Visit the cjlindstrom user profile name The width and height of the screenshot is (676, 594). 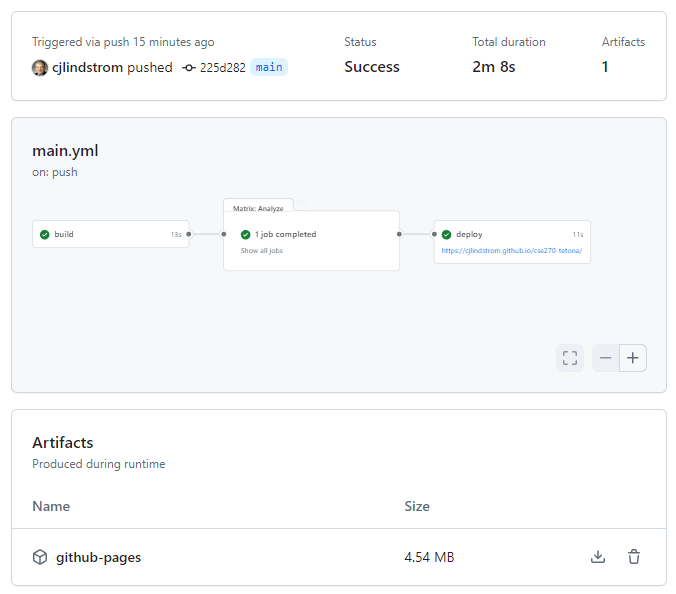[87, 68]
